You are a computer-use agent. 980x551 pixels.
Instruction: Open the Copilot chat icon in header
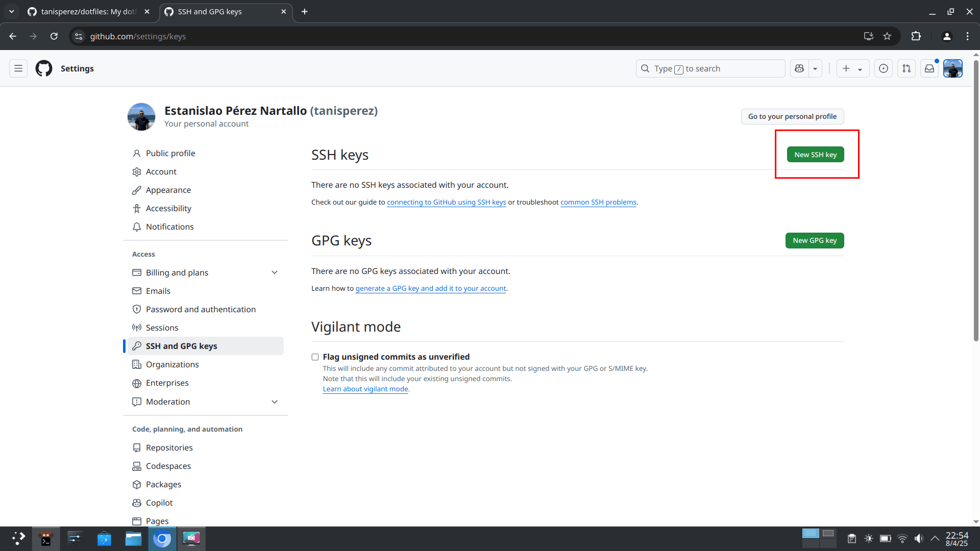point(799,68)
